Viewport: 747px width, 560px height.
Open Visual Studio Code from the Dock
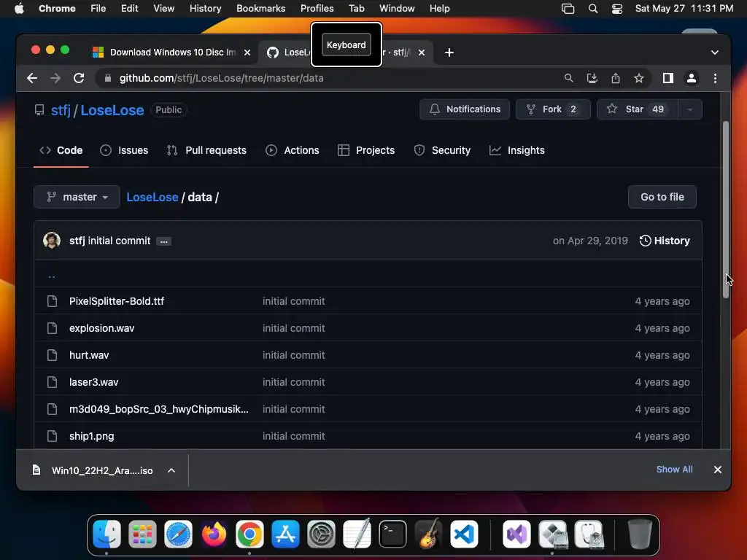pyautogui.click(x=464, y=534)
